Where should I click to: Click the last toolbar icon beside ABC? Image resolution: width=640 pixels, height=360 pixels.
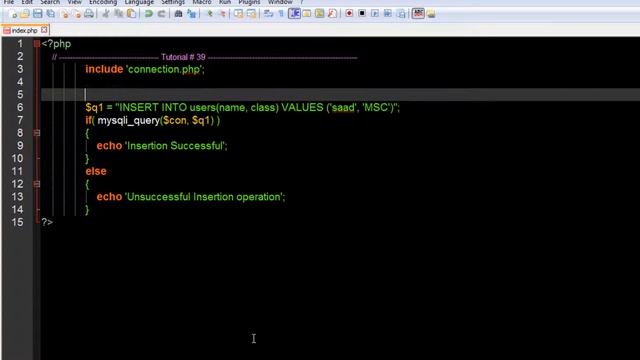(x=431, y=14)
